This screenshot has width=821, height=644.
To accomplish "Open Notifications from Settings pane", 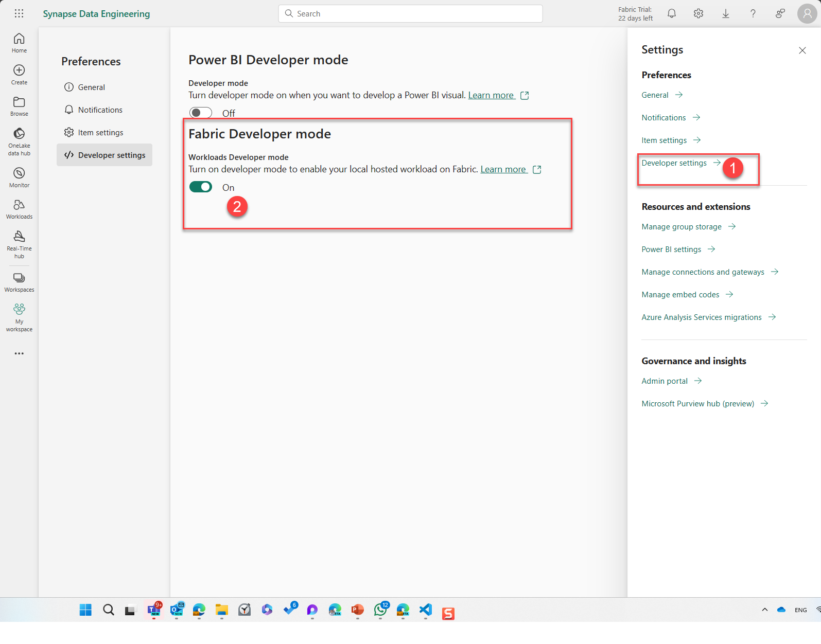I will [671, 118].
